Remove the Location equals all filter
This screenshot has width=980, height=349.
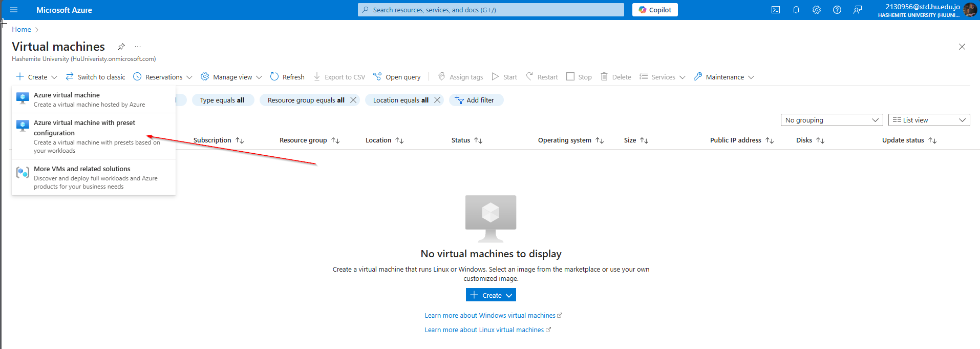click(437, 100)
